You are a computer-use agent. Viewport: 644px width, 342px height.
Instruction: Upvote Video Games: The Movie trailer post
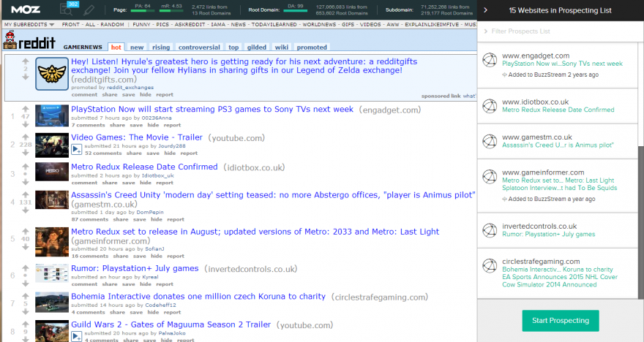pos(26,137)
